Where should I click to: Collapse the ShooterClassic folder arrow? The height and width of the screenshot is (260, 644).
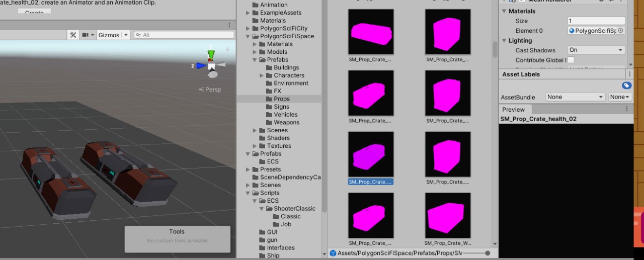pos(262,209)
